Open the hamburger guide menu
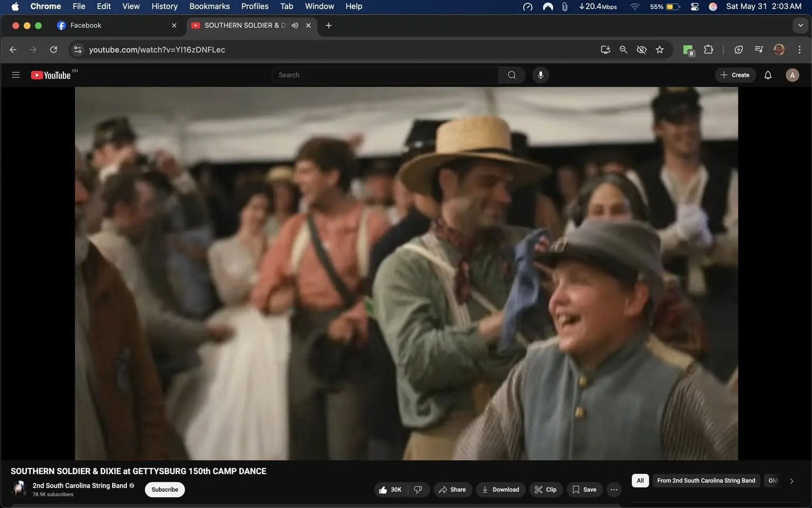Viewport: 812px width, 508px height. click(x=15, y=75)
